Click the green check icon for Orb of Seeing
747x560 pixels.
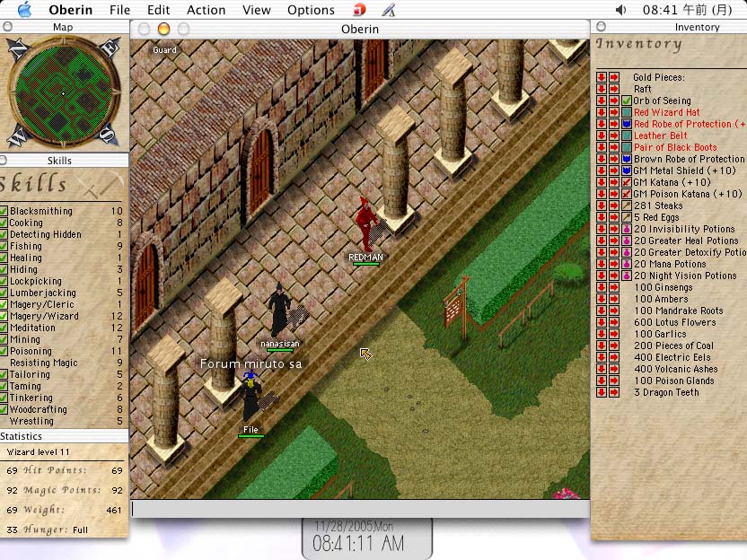pyautogui.click(x=627, y=101)
